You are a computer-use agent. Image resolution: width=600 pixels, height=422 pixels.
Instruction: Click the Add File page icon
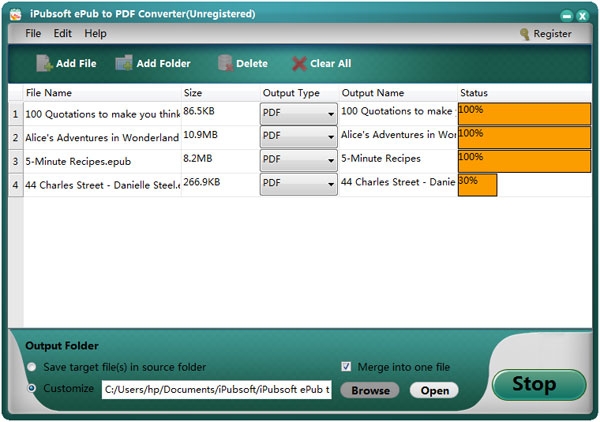click(44, 63)
